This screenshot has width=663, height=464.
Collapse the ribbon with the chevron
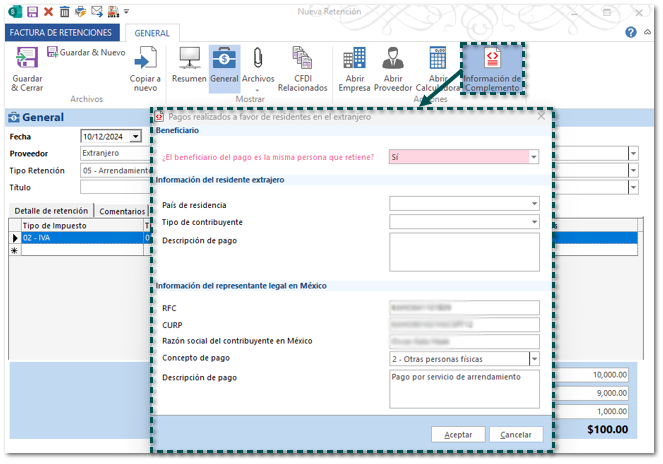(647, 32)
